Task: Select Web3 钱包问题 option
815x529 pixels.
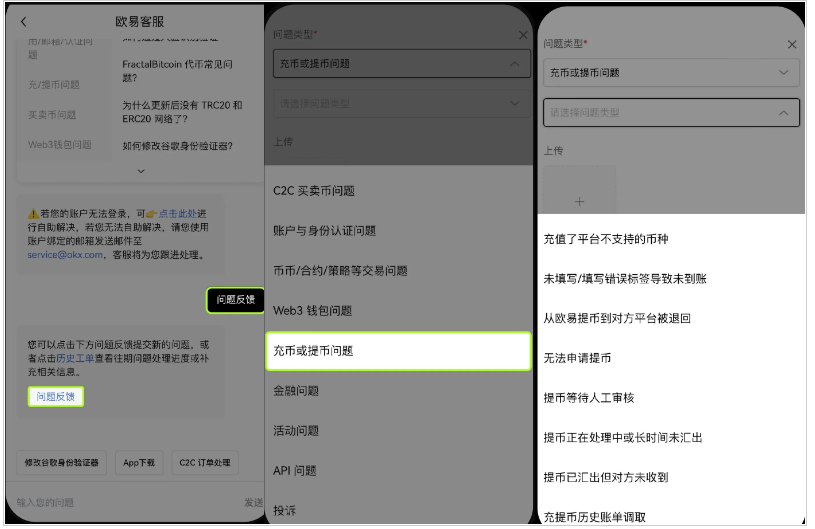Action: [x=312, y=311]
